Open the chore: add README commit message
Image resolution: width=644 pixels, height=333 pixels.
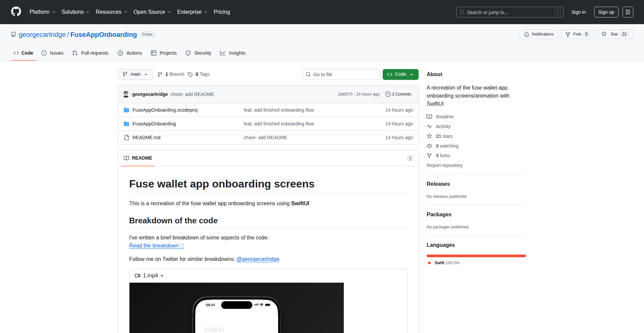192,94
